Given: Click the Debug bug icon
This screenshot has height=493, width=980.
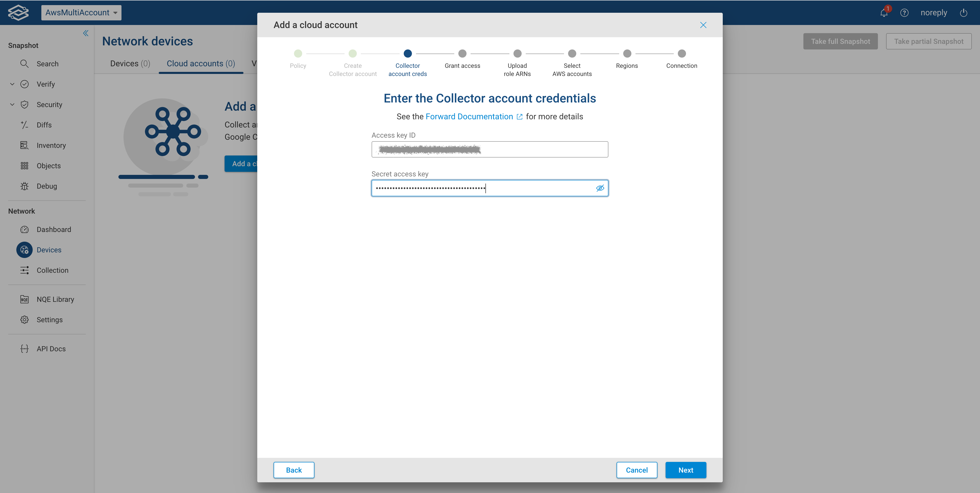Looking at the screenshot, I should 24,186.
